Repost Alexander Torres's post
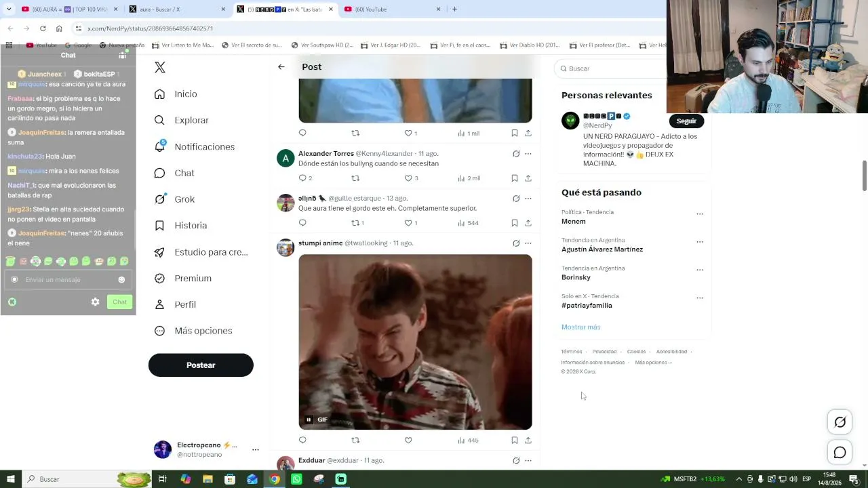Image resolution: width=868 pixels, height=488 pixels. coord(355,178)
